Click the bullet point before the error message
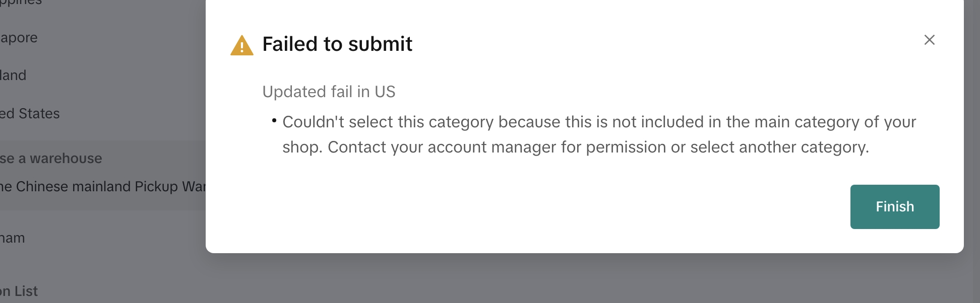Viewport: 980px width, 303px height. 274,120
